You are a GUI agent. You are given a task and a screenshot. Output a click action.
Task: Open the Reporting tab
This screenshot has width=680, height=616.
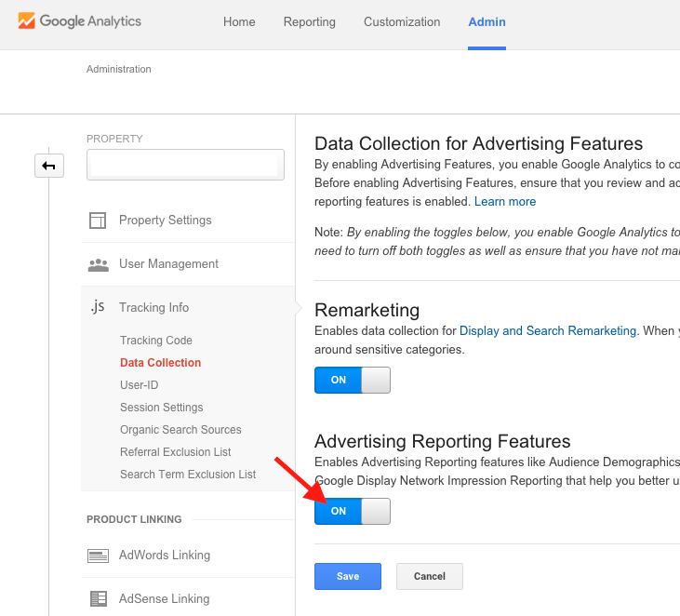point(309,22)
